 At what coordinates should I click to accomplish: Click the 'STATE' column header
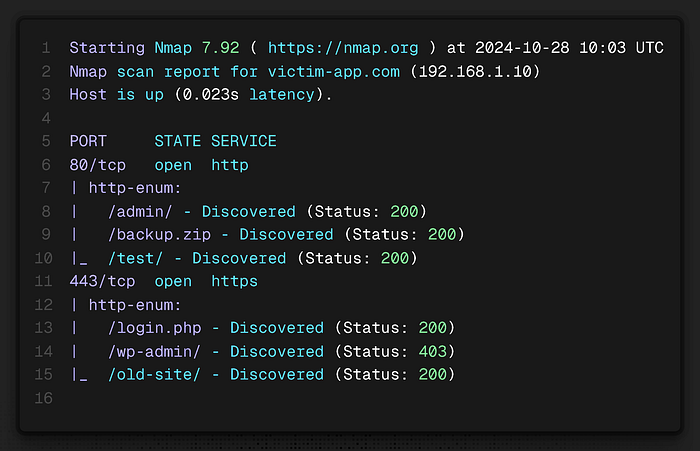click(178, 141)
